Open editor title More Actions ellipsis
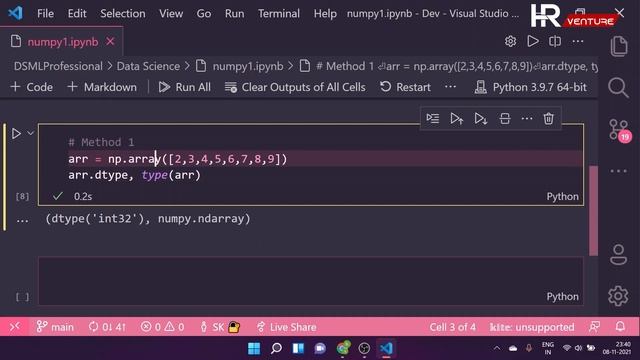Image resolution: width=640 pixels, height=360 pixels. click(578, 41)
